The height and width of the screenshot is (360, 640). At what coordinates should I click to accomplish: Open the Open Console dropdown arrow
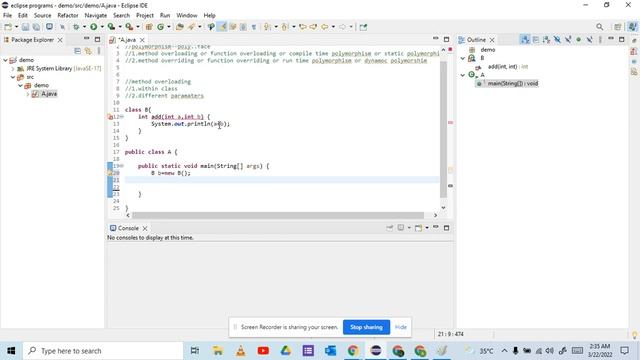click(427, 228)
